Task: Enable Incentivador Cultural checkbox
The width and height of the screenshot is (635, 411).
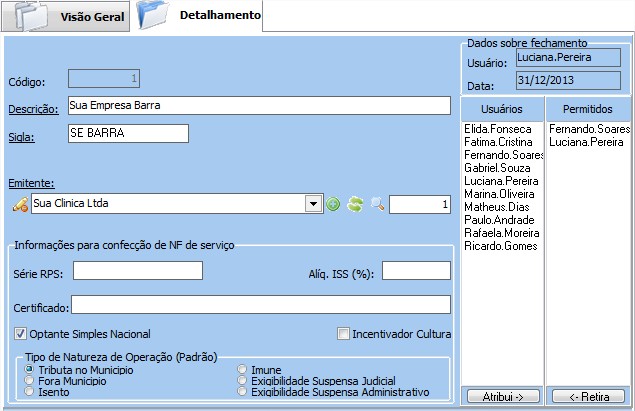Action: [343, 334]
